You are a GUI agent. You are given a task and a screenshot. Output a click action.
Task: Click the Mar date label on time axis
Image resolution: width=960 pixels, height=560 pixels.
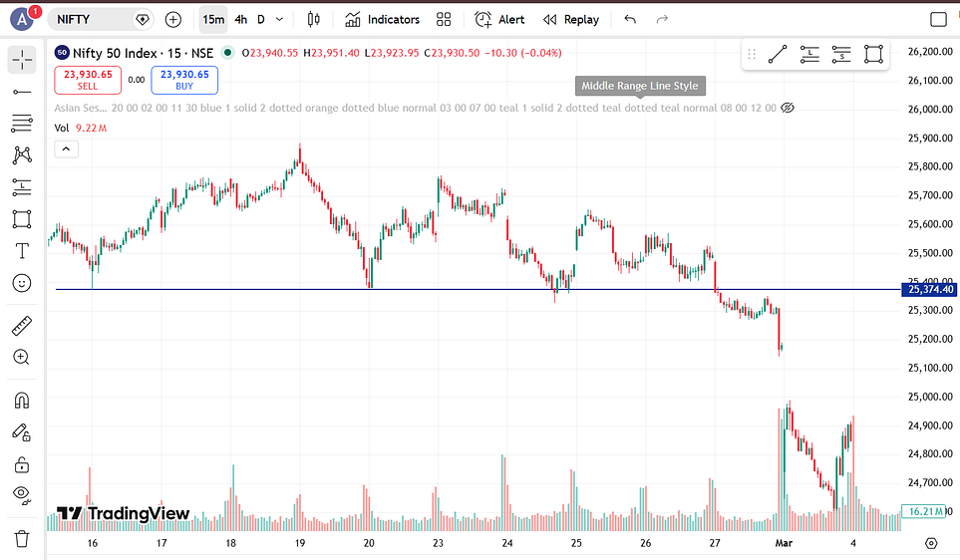click(x=784, y=543)
